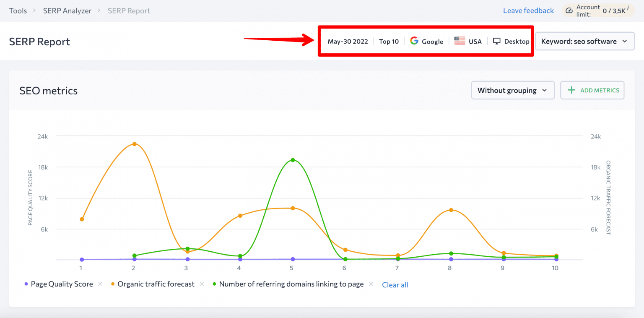Viewport: 644px width, 318px height.
Task: Click the Clear all link
Action: 395,284
